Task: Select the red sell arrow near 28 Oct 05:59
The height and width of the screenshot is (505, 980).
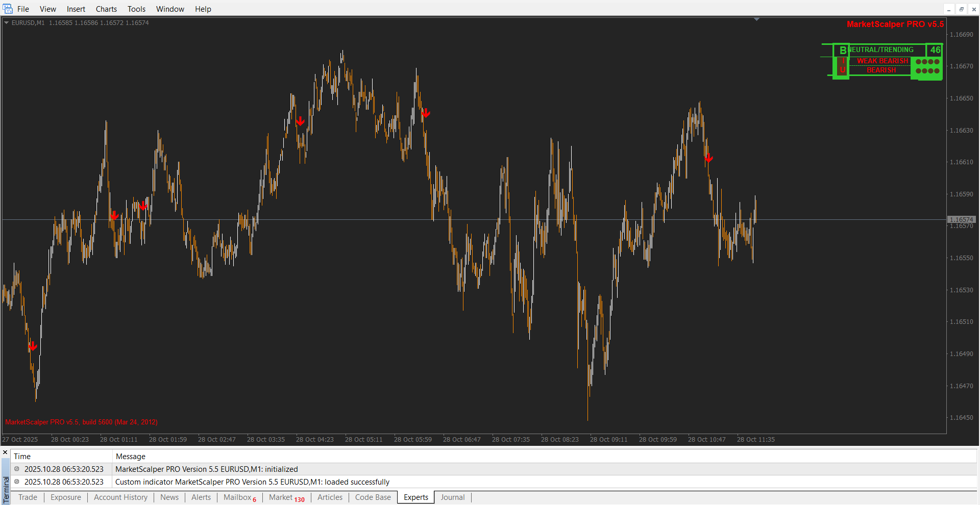Action: 426,113
